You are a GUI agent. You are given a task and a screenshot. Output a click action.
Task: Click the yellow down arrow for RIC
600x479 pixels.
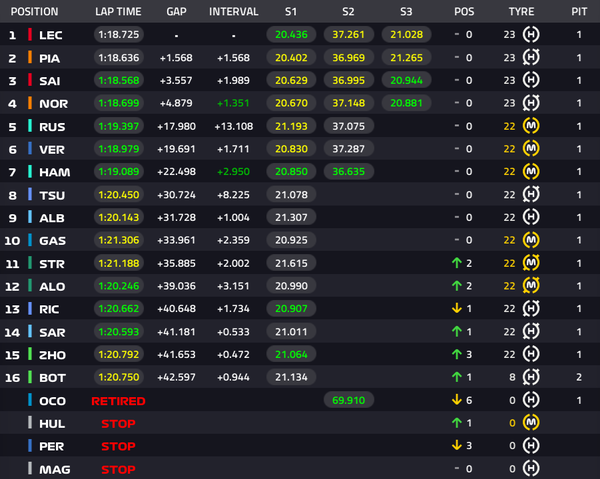point(457,308)
